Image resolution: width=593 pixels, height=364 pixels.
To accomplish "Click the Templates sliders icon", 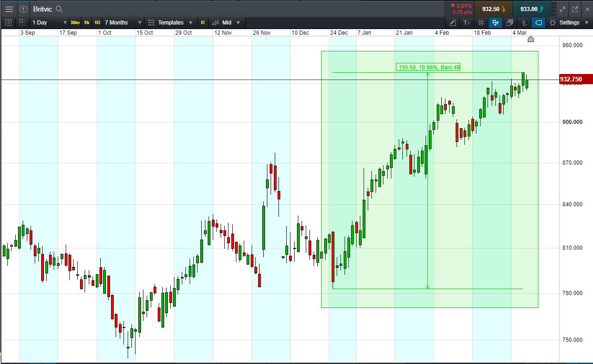I will [x=151, y=22].
